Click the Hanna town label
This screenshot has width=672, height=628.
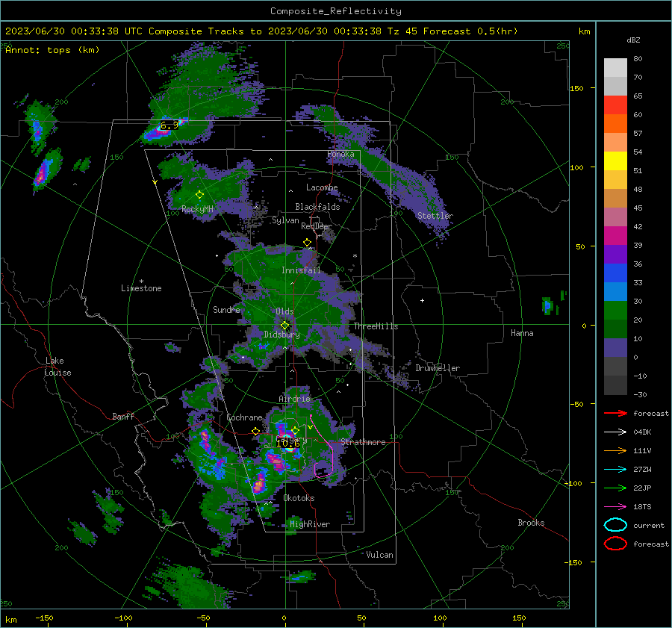click(x=522, y=333)
